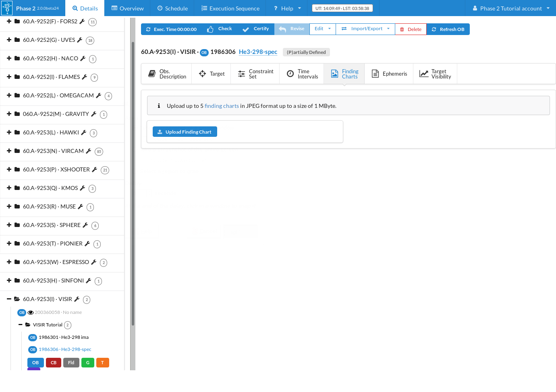The image size is (556, 392).
Task: Click the ESO logo icon in header
Action: [x=7, y=8]
